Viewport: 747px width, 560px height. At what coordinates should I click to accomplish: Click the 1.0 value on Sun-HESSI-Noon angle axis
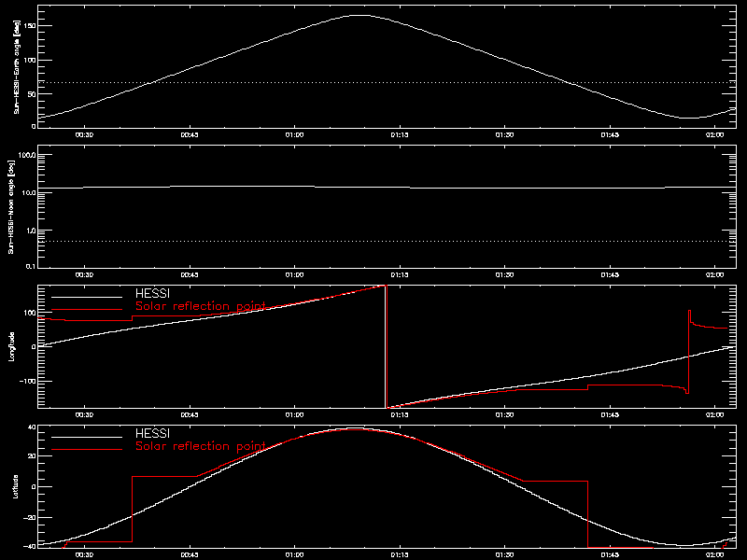(x=31, y=231)
